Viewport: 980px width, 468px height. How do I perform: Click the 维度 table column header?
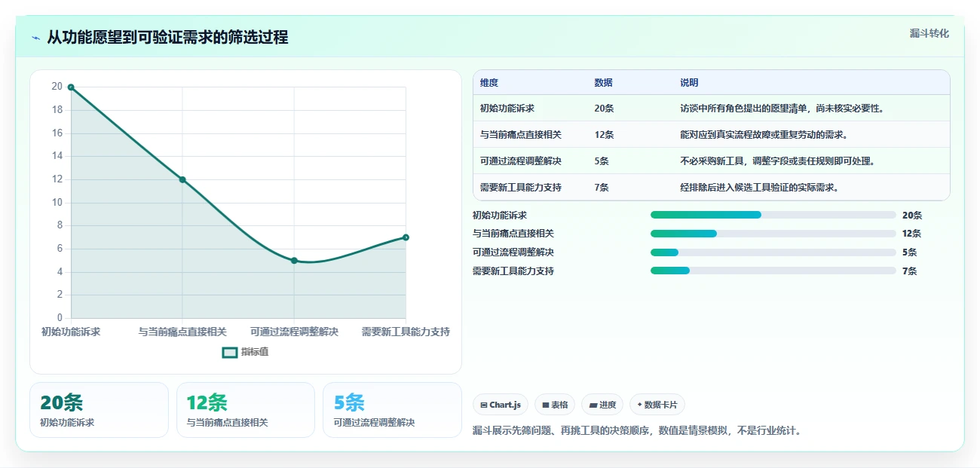coord(489,83)
